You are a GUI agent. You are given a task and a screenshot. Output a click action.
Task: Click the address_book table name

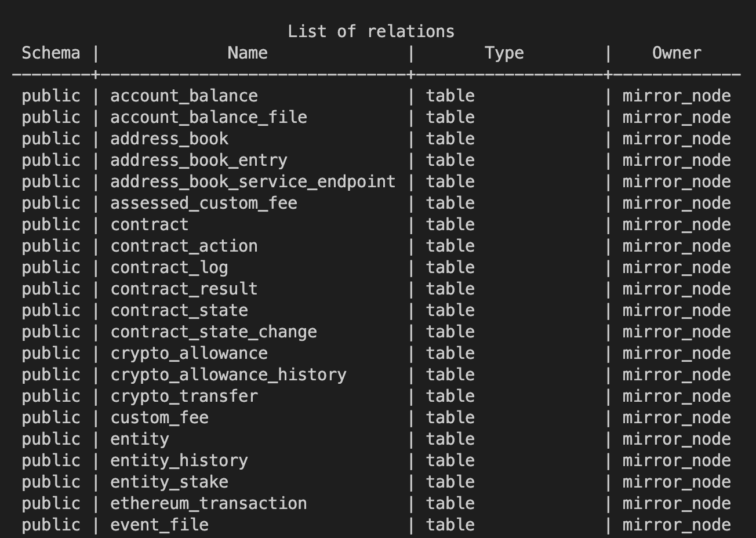169,139
